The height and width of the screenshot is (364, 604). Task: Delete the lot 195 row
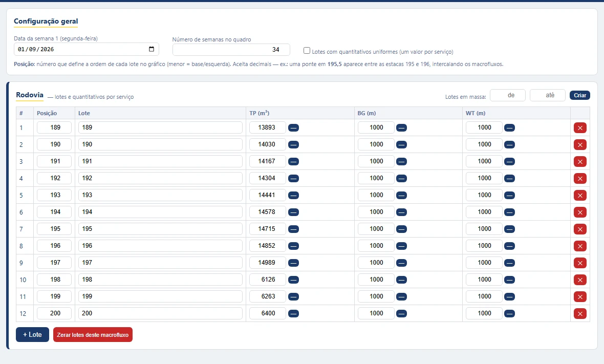coord(580,229)
